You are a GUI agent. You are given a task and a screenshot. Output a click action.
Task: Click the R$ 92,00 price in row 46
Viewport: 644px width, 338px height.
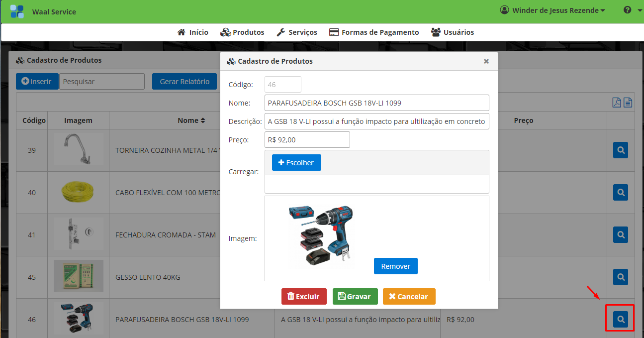(x=460, y=320)
